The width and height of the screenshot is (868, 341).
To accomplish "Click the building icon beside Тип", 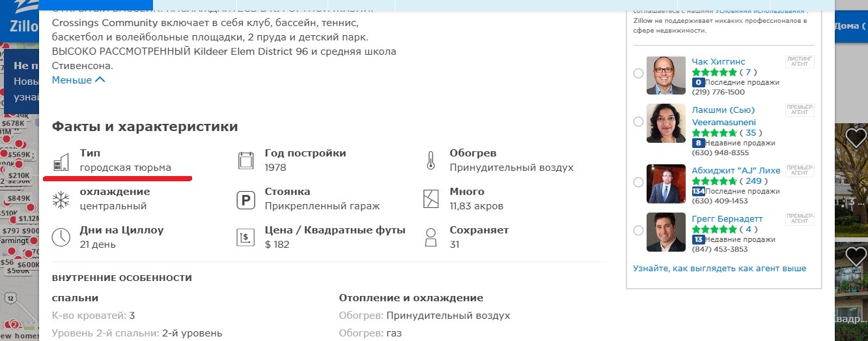I will tap(61, 161).
